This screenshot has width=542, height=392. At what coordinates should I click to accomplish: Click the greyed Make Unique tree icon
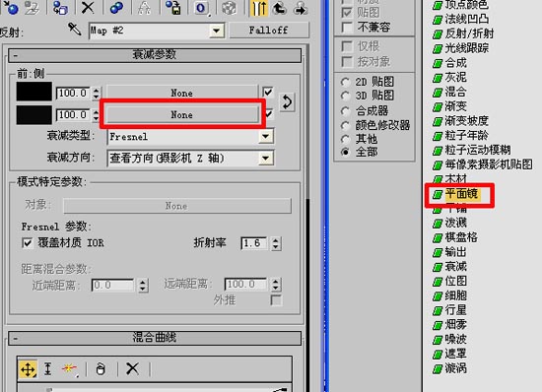(x=145, y=7)
